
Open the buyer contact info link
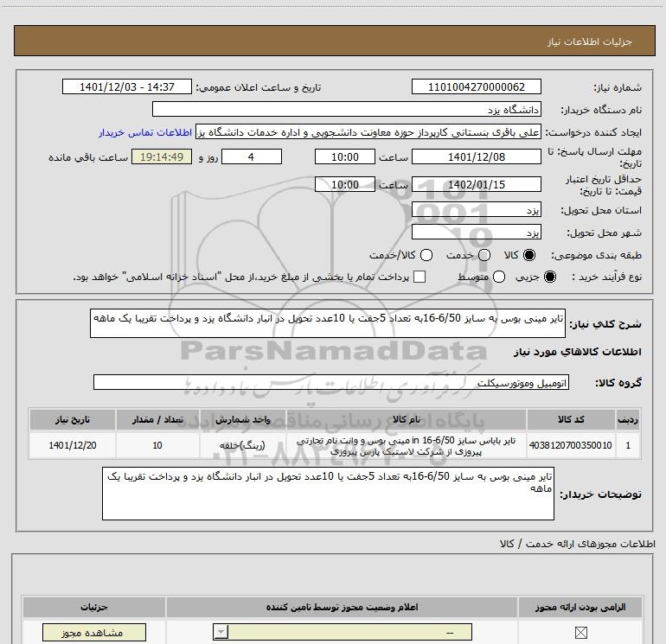click(x=145, y=132)
